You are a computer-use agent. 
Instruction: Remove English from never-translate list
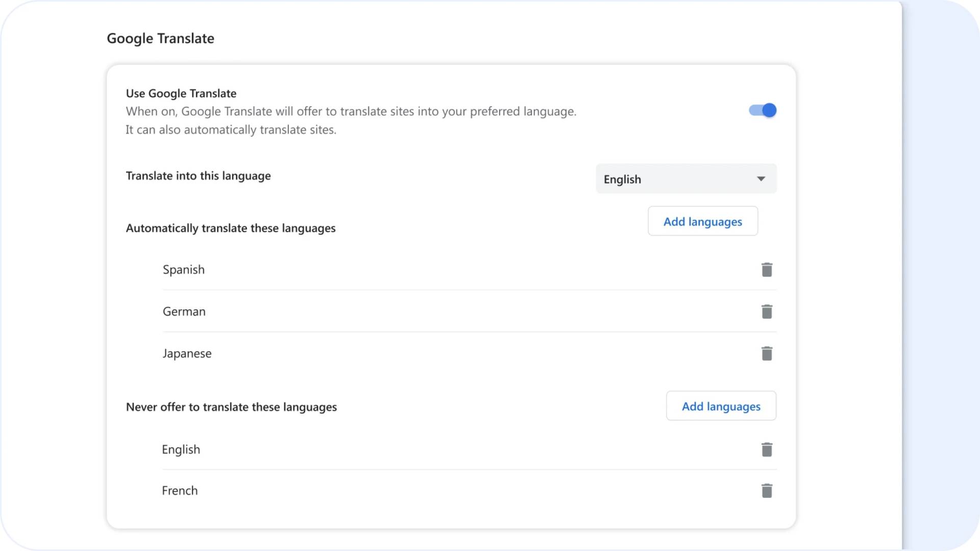coord(767,449)
